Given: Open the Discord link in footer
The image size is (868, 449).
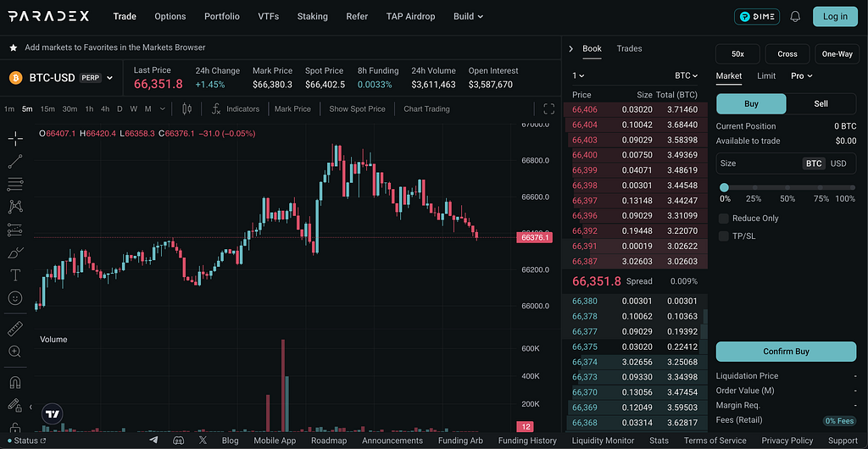Looking at the screenshot, I should pyautogui.click(x=178, y=441).
